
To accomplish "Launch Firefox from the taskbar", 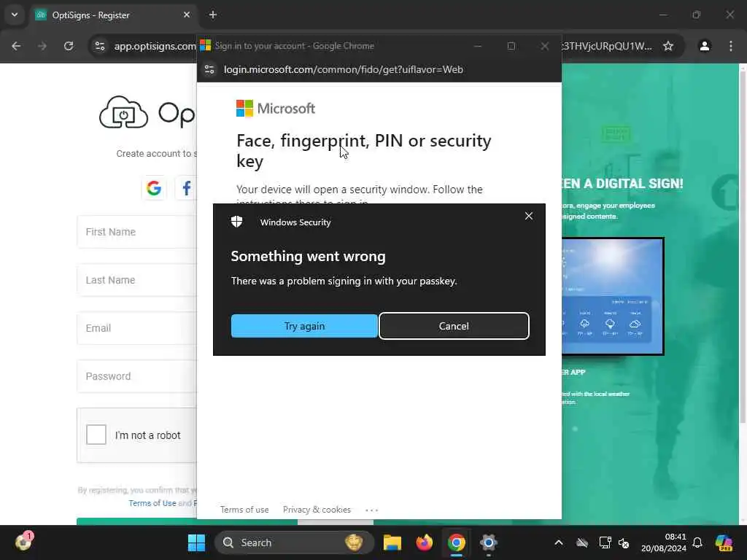I will (x=424, y=542).
